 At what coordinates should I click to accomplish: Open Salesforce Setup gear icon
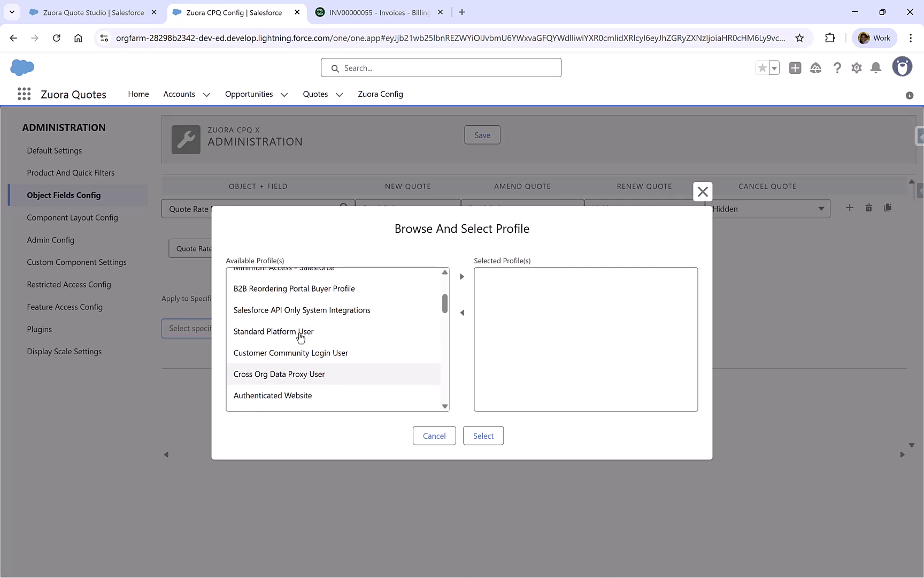857,67
